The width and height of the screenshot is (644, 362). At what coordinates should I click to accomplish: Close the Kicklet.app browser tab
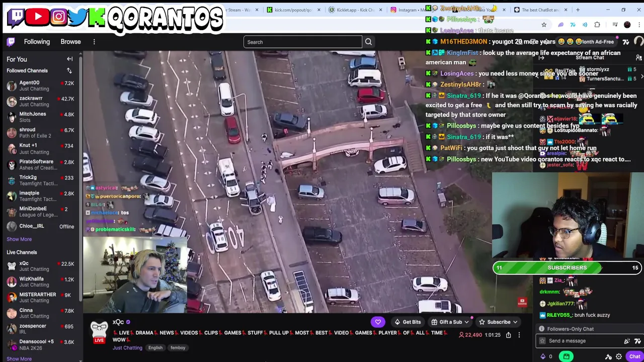pos(380,10)
